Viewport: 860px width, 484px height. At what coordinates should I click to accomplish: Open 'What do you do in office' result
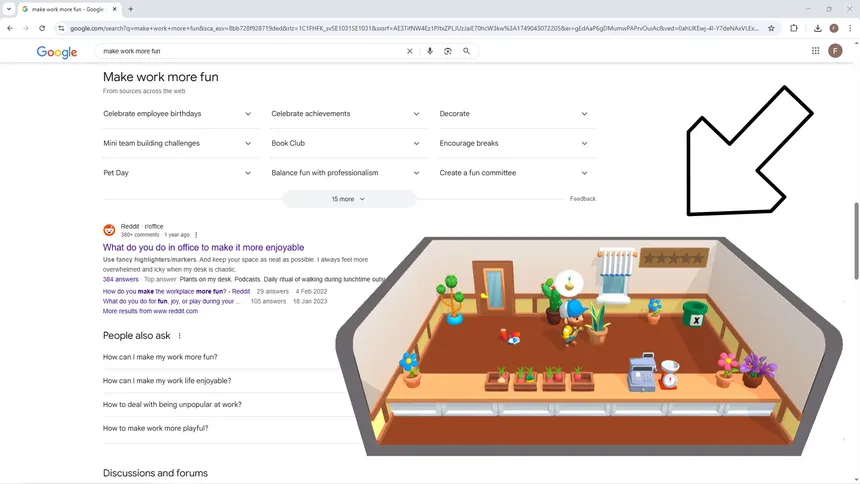(203, 247)
